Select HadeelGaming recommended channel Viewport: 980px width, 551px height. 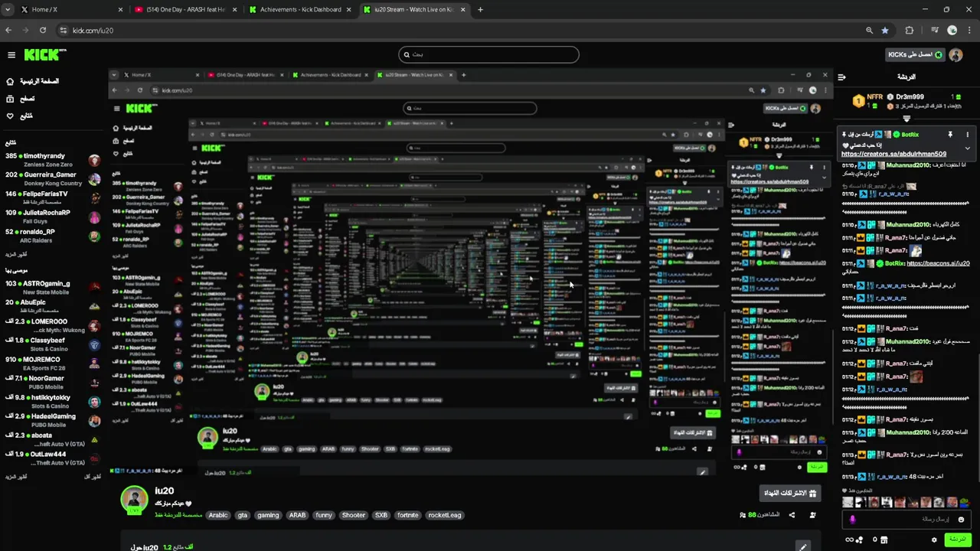point(52,420)
